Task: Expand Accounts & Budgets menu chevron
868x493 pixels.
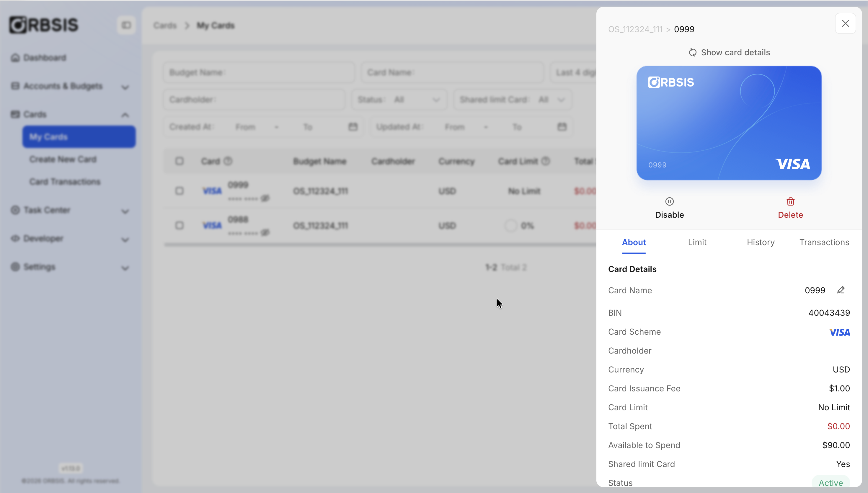Action: click(x=125, y=87)
